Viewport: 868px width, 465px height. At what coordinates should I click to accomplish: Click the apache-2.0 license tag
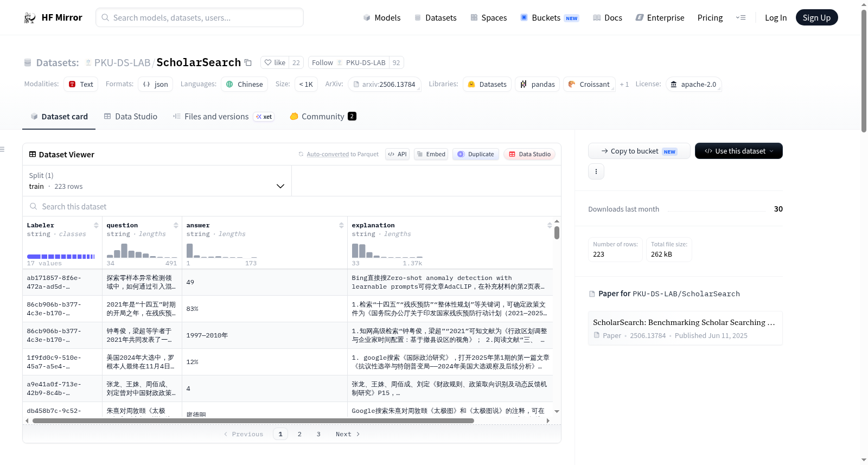[x=693, y=84]
